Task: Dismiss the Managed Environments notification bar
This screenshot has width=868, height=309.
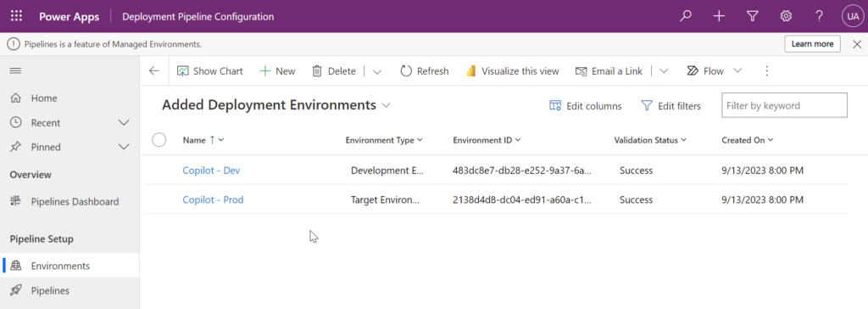Action: pyautogui.click(x=857, y=44)
